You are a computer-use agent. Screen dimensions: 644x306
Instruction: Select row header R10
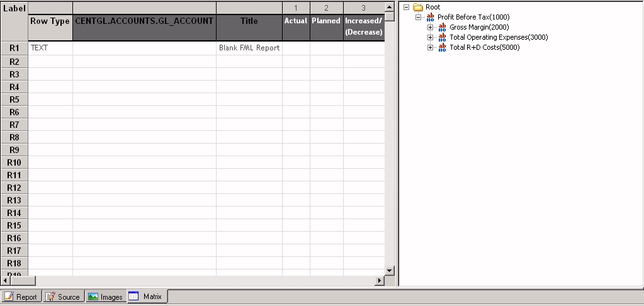coord(14,162)
